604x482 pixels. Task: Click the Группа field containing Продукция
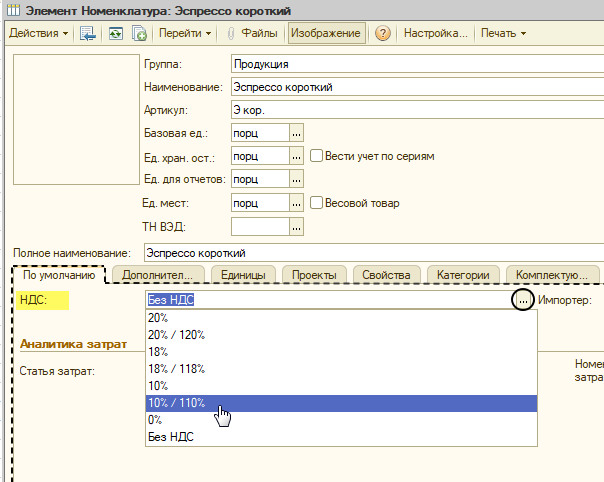point(417,64)
